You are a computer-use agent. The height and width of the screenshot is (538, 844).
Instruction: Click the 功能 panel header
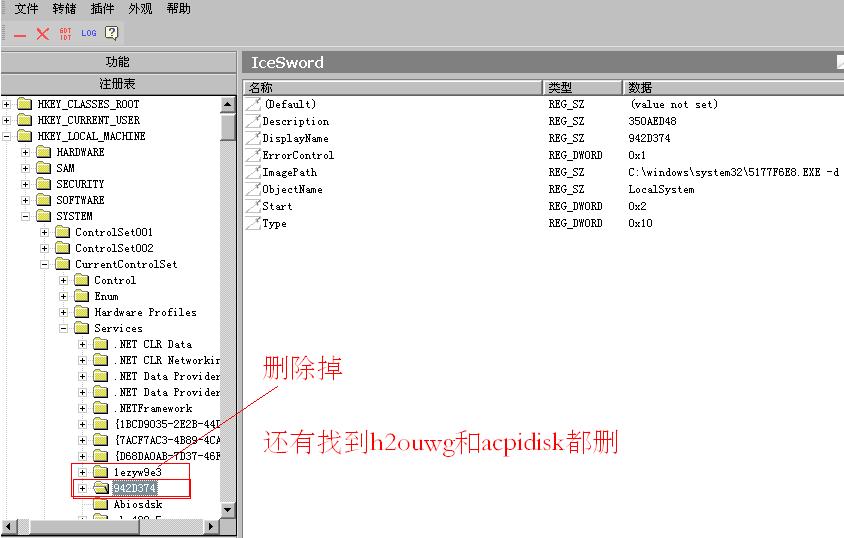click(x=118, y=62)
